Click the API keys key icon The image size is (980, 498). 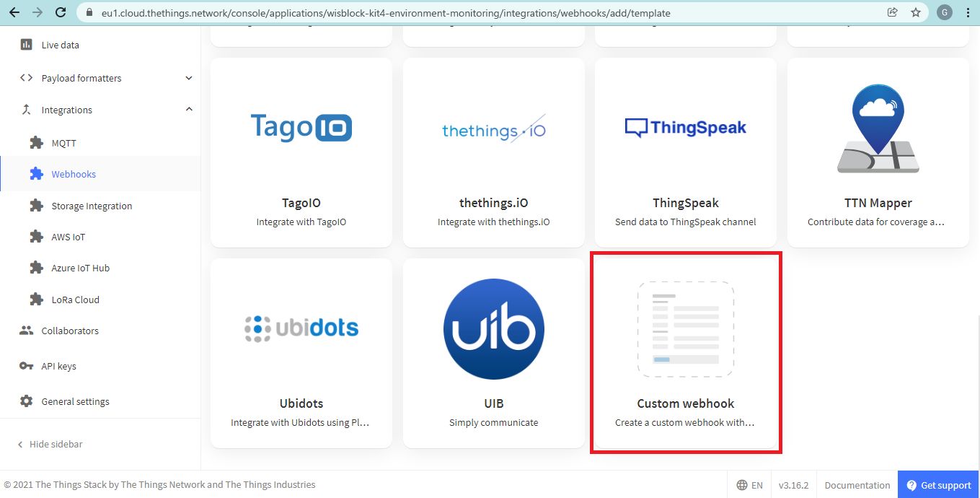pyautogui.click(x=27, y=366)
